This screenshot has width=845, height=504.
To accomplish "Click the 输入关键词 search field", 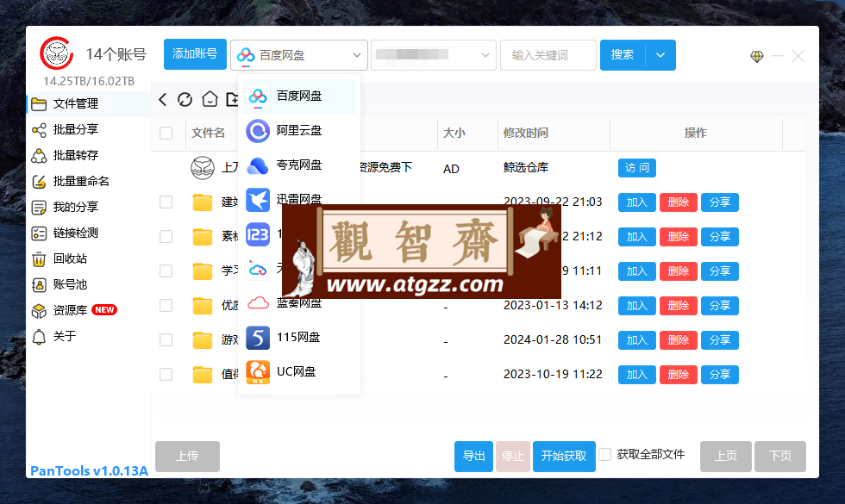I will click(x=548, y=55).
